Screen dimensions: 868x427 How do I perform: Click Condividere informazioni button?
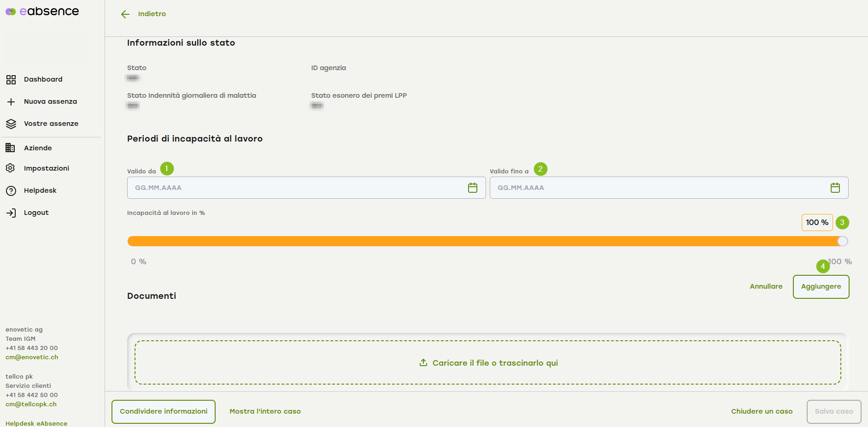pyautogui.click(x=164, y=411)
